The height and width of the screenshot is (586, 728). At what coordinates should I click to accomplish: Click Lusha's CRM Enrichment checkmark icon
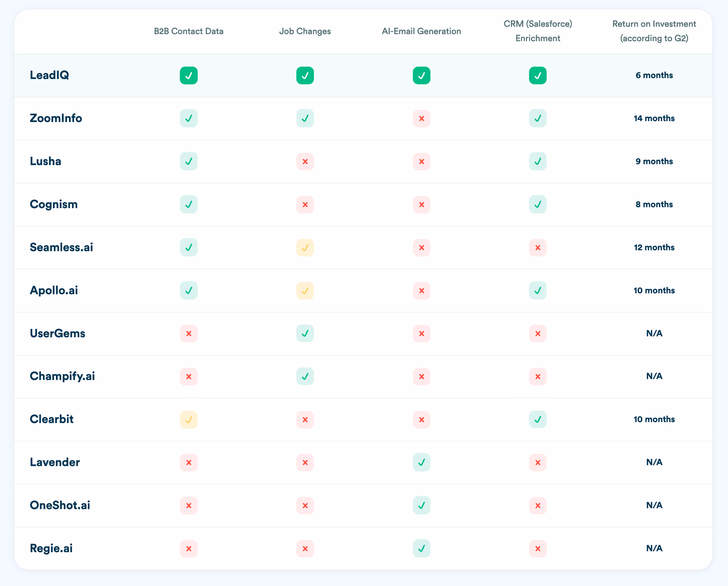coord(538,161)
